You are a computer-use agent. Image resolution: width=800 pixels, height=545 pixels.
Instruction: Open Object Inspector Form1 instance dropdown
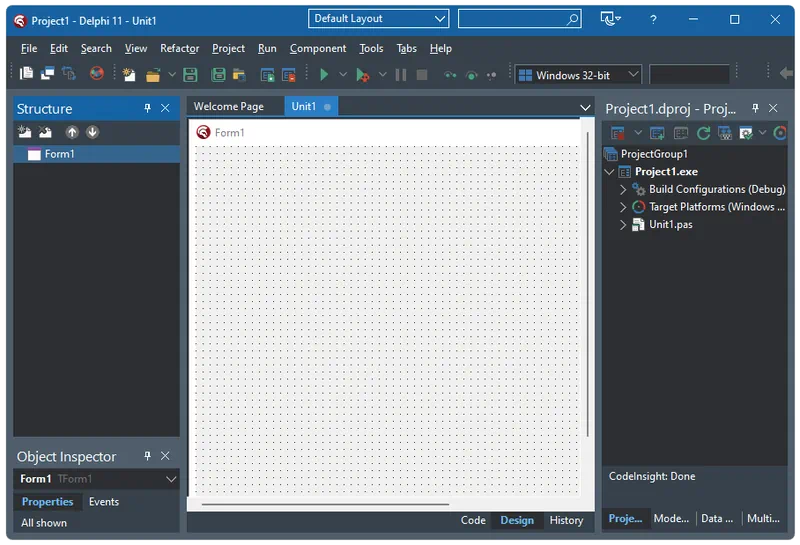[x=171, y=479]
